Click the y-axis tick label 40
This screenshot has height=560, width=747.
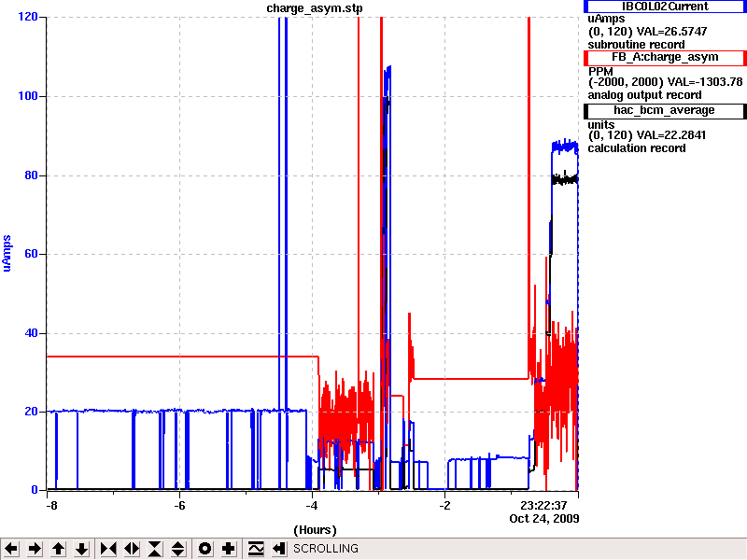pos(31,333)
